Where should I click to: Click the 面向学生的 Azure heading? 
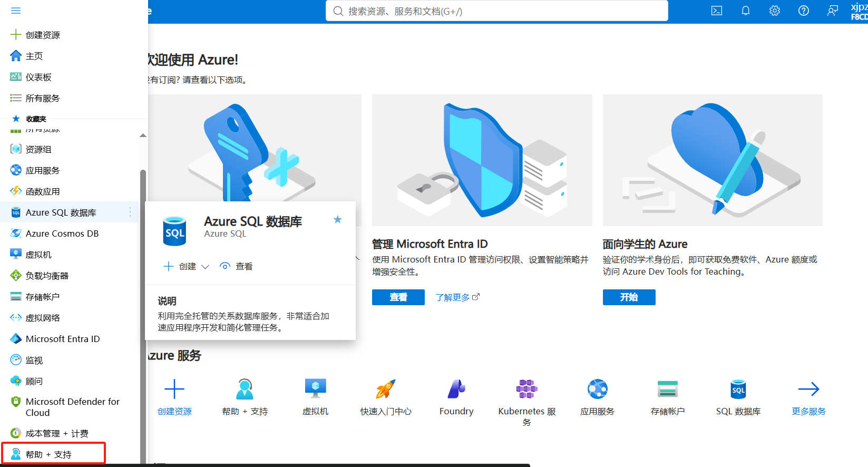coord(645,244)
